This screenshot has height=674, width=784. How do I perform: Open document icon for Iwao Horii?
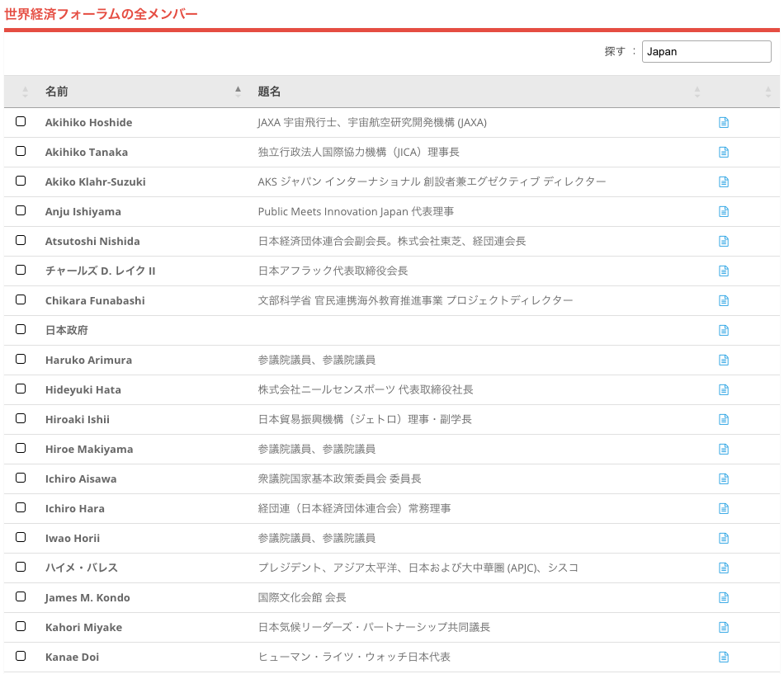click(x=724, y=539)
